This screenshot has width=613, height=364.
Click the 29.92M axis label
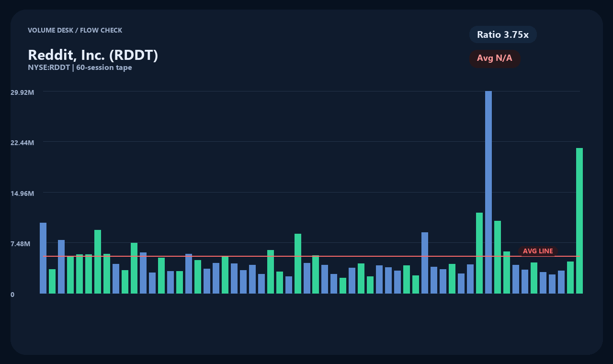(x=22, y=92)
